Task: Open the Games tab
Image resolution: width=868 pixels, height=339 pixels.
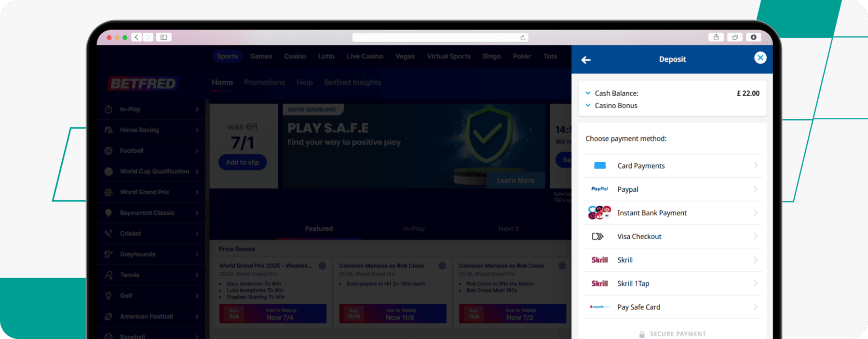Action: 261,56
